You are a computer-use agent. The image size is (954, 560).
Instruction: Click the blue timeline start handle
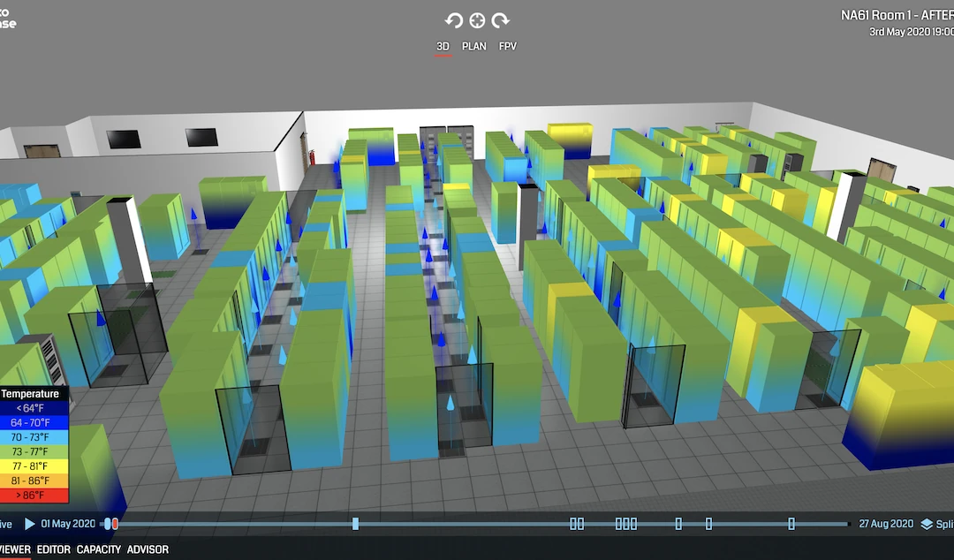click(108, 524)
